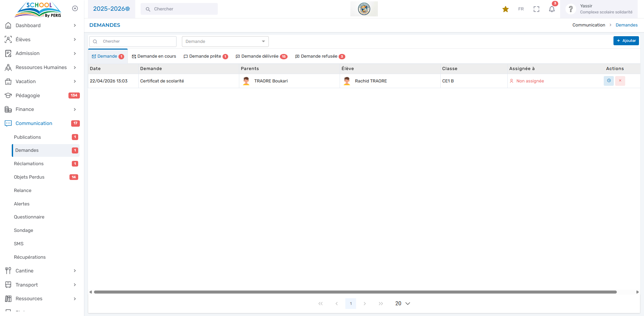This screenshot has height=316, width=644.
Task: Open the page size dropdown showing 20
Action: click(402, 303)
